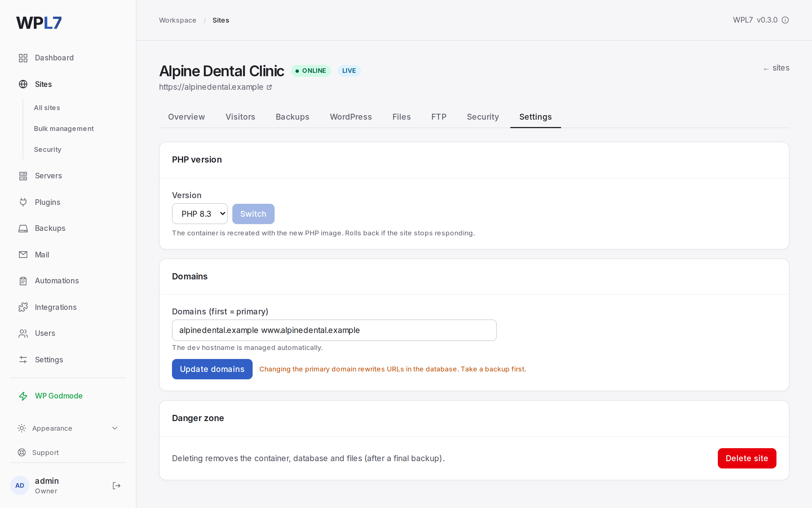Click the ONLINE status badge
Screen dimensions: 812x508
point(311,71)
